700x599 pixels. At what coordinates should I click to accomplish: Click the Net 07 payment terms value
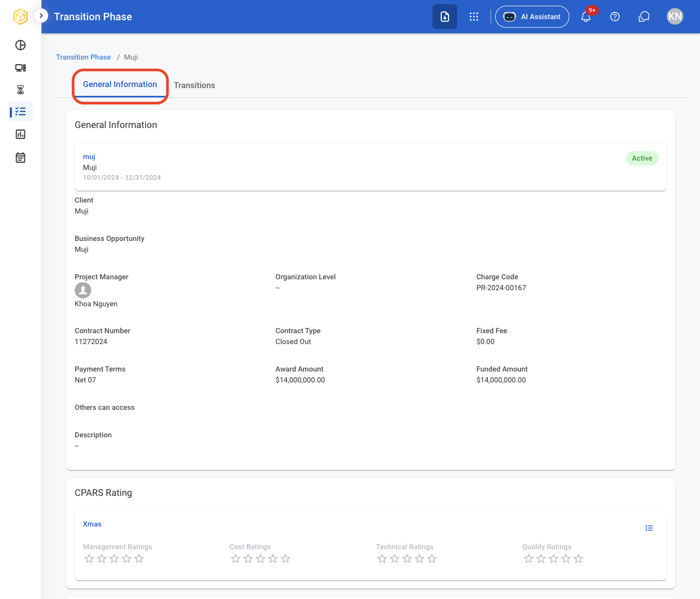pos(85,380)
